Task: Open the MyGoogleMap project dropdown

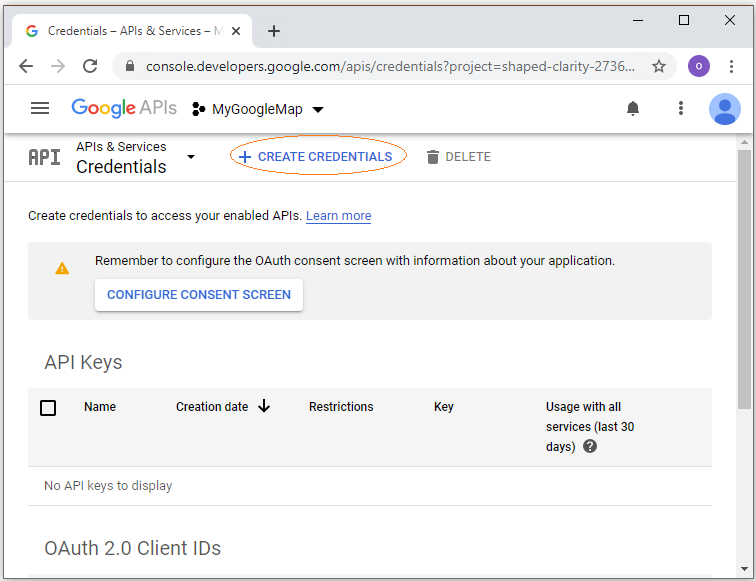Action: 257,109
